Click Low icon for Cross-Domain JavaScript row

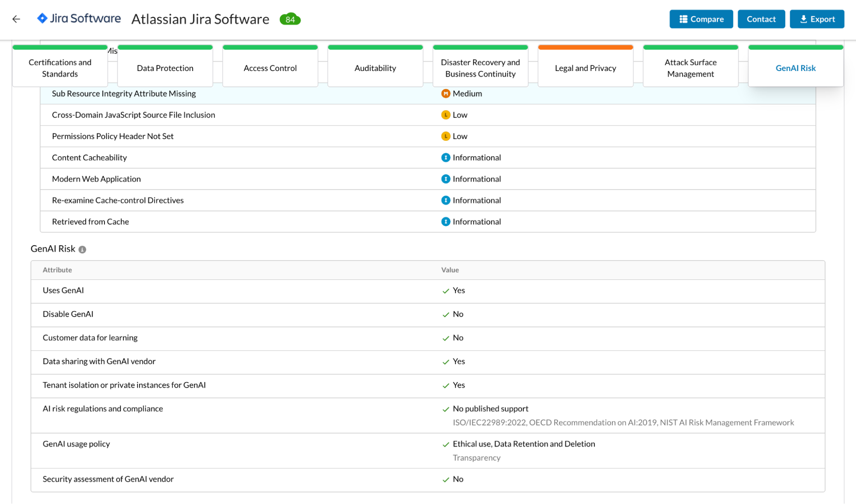tap(446, 115)
